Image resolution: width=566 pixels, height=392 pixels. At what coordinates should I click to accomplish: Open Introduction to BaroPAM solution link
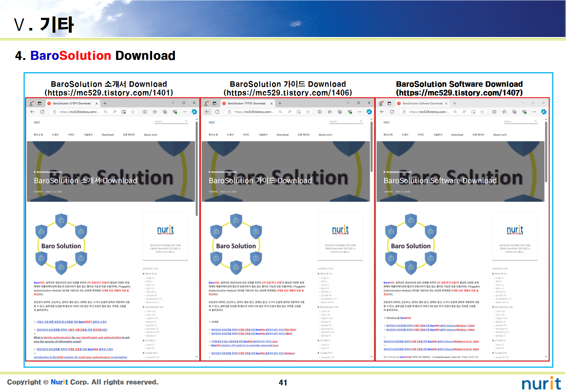click(81, 357)
